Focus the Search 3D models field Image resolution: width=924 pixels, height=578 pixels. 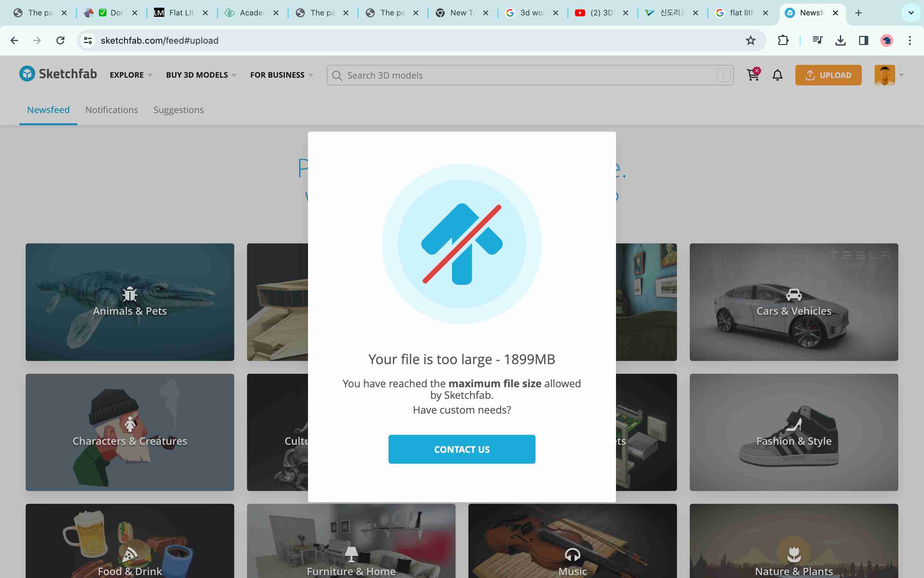tap(530, 75)
